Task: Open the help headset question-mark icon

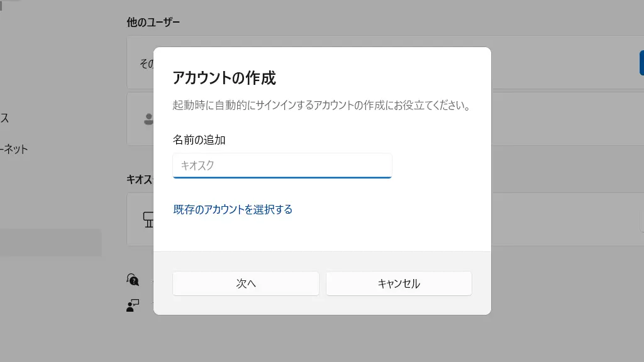Action: [x=132, y=279]
